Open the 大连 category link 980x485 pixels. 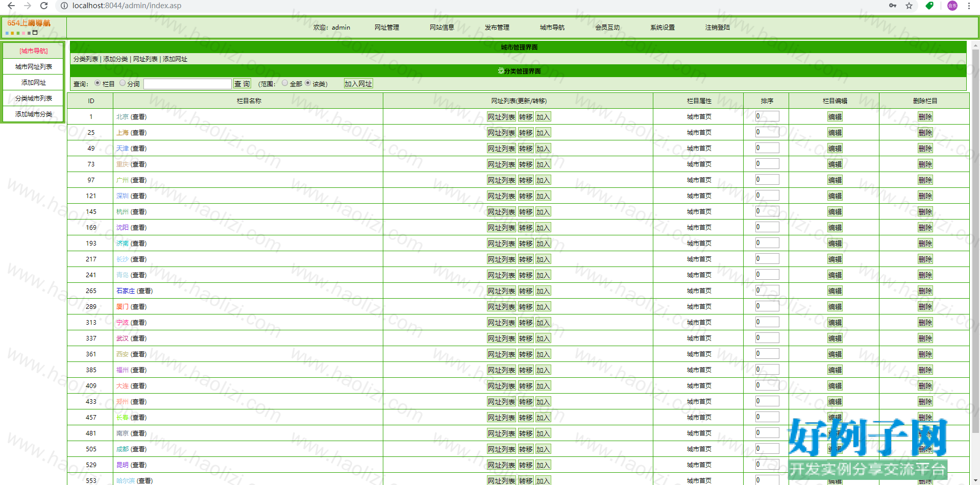pyautogui.click(x=122, y=386)
